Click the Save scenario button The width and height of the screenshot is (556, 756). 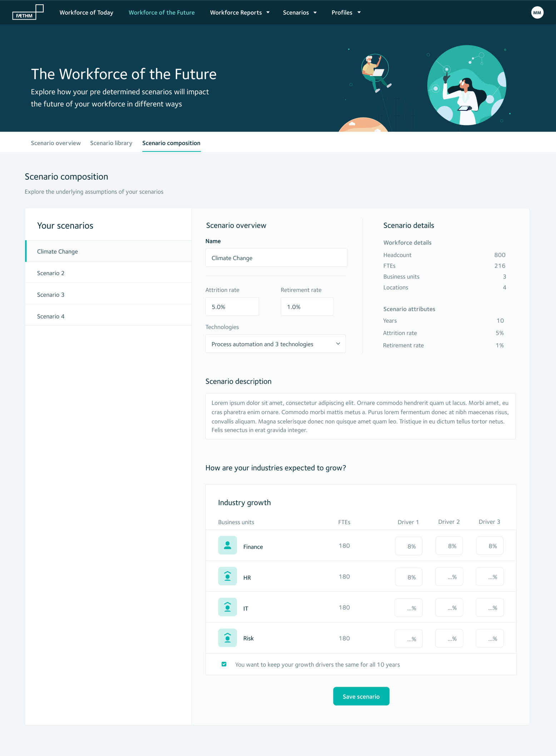click(x=361, y=696)
